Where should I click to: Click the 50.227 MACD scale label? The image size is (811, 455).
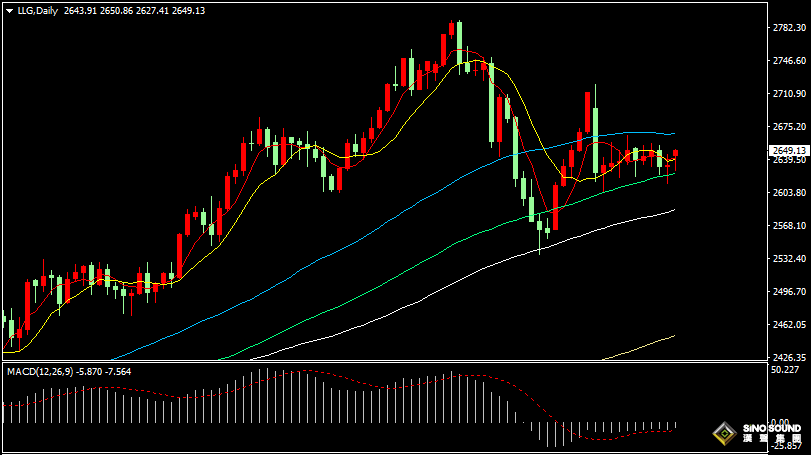785,370
